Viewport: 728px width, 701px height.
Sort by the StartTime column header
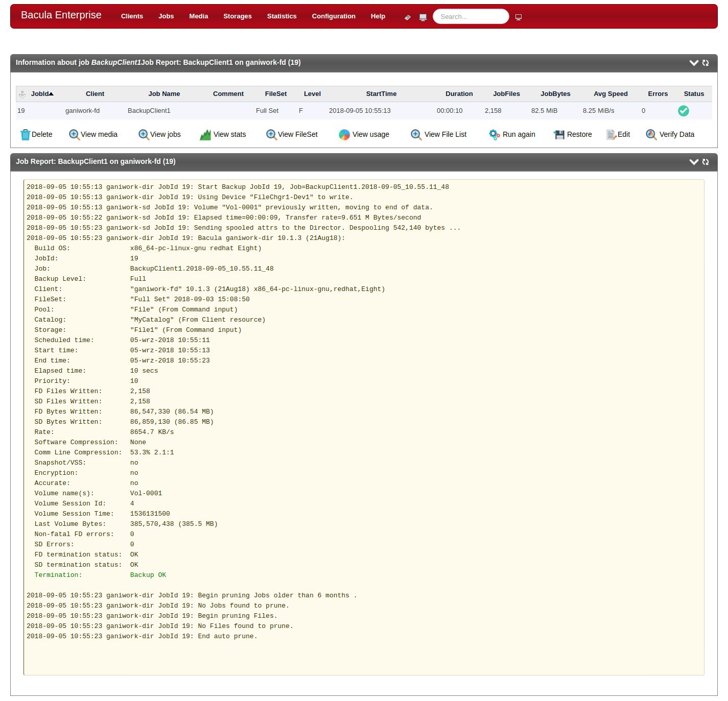381,94
